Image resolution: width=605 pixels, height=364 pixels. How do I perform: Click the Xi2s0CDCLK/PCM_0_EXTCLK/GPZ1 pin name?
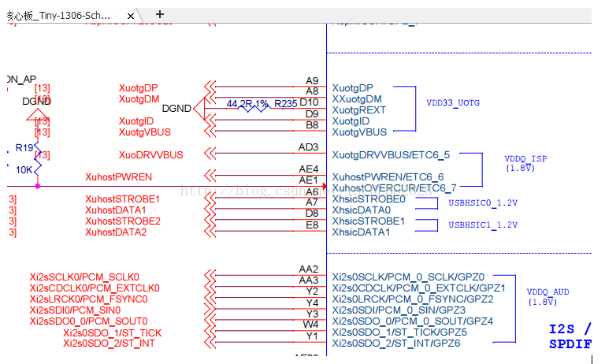[418, 288]
